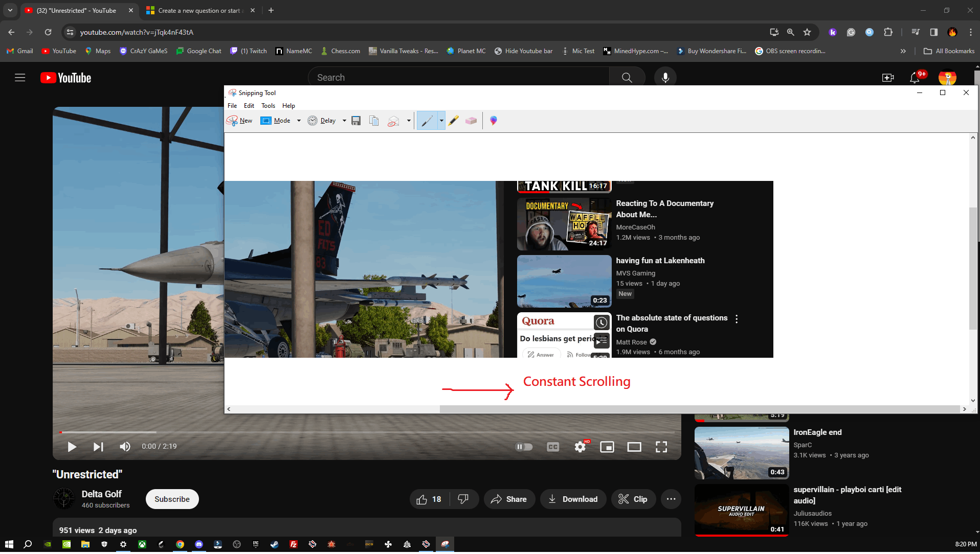980x554 pixels.
Task: Open the Pen tool options dropdown arrow
Action: tap(441, 121)
